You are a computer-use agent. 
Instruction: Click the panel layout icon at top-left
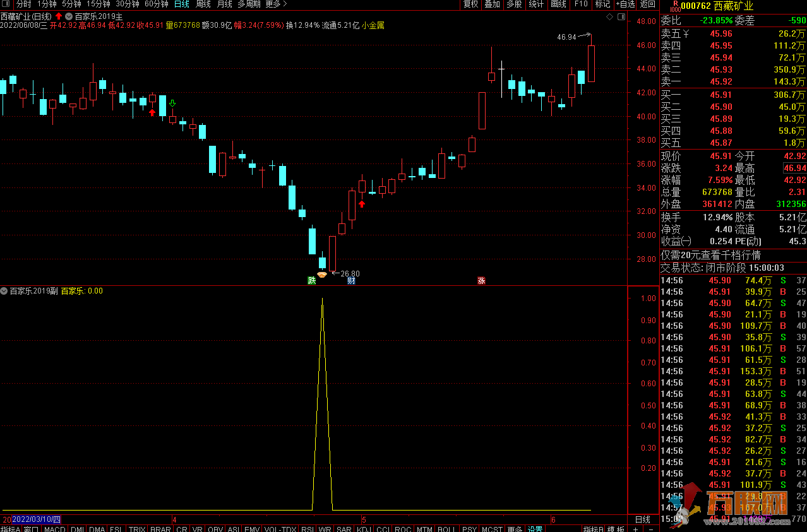(6, 4)
